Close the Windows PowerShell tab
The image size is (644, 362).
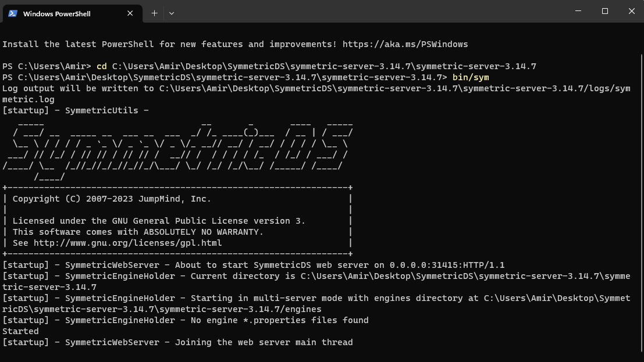(x=130, y=13)
